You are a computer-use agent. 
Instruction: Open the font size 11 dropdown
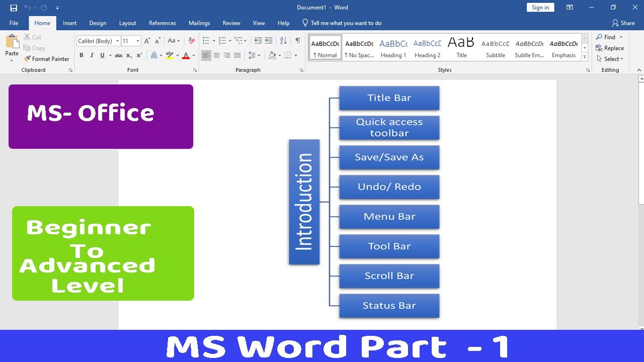[x=138, y=41]
